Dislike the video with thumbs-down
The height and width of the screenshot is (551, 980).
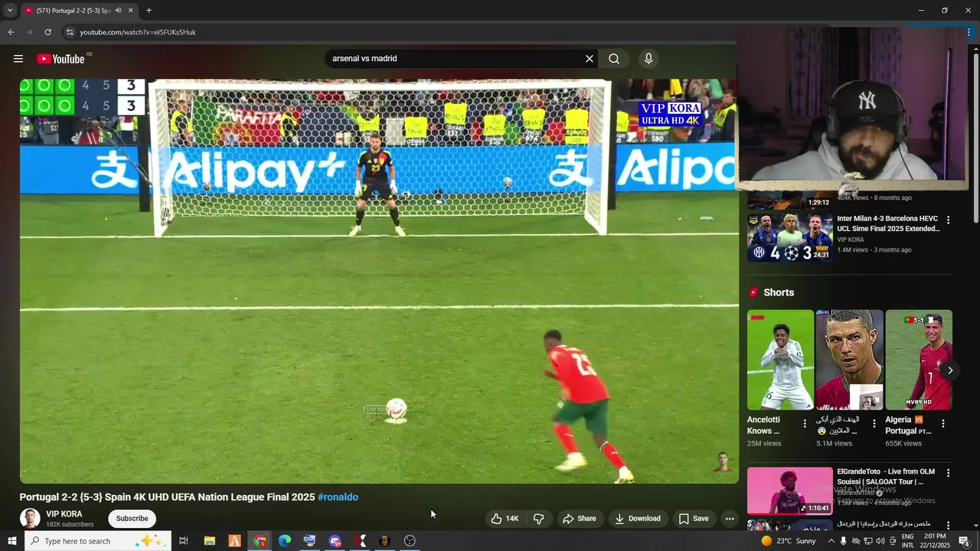539,519
